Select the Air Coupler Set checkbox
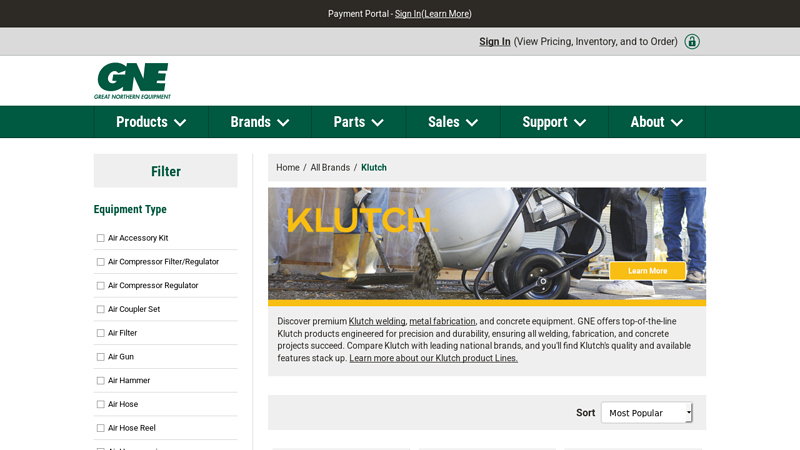800x450 pixels. coord(101,309)
